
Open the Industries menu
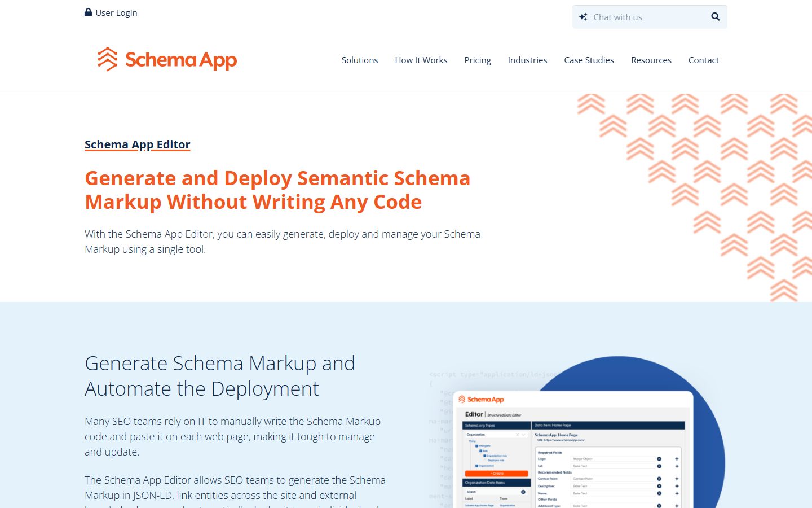527,60
